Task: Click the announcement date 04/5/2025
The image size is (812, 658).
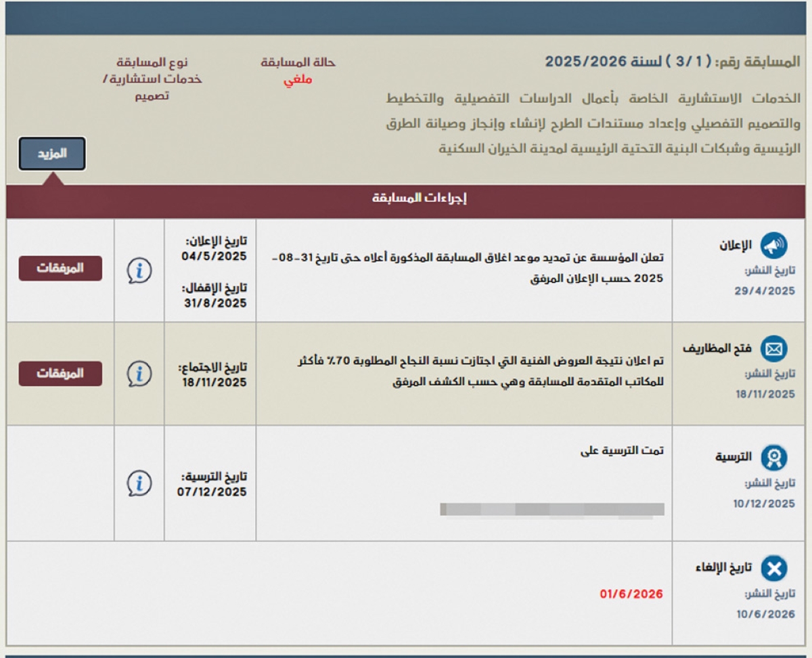Action: click(214, 257)
